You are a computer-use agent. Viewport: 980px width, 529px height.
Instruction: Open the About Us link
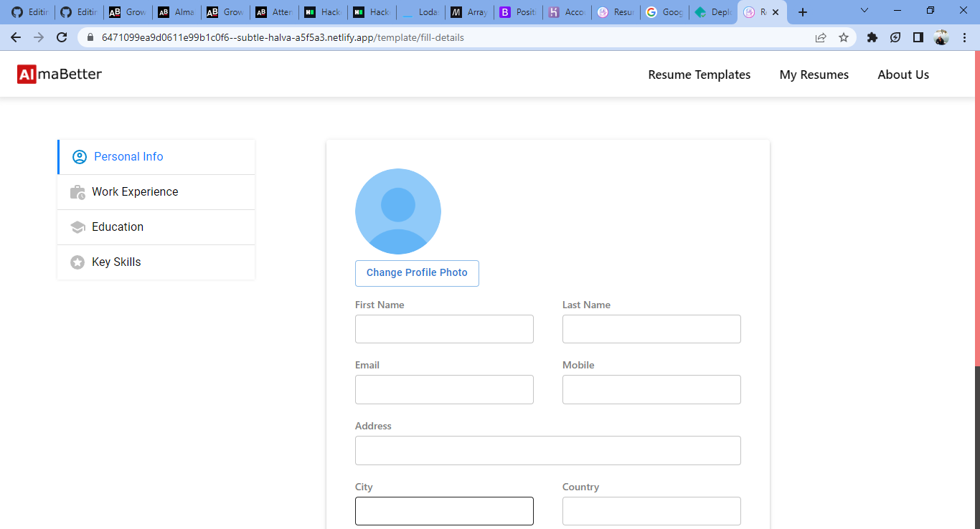tap(903, 75)
